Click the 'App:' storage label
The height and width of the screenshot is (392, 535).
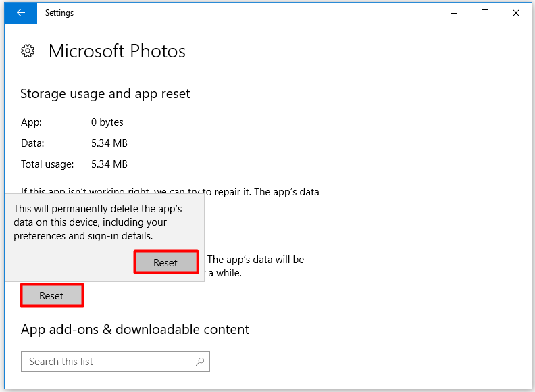coord(31,122)
